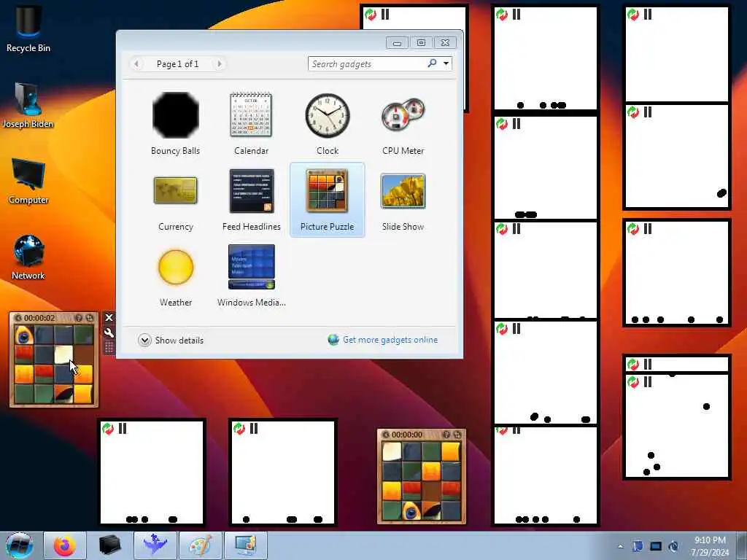Click the Search gadgets input field
Screen dimensions: 747x560
pos(368,64)
